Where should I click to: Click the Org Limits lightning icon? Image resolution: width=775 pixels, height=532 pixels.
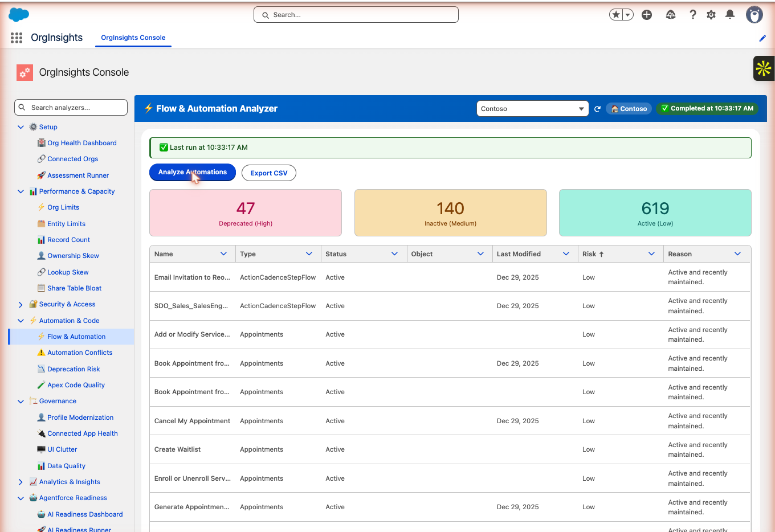click(x=41, y=207)
